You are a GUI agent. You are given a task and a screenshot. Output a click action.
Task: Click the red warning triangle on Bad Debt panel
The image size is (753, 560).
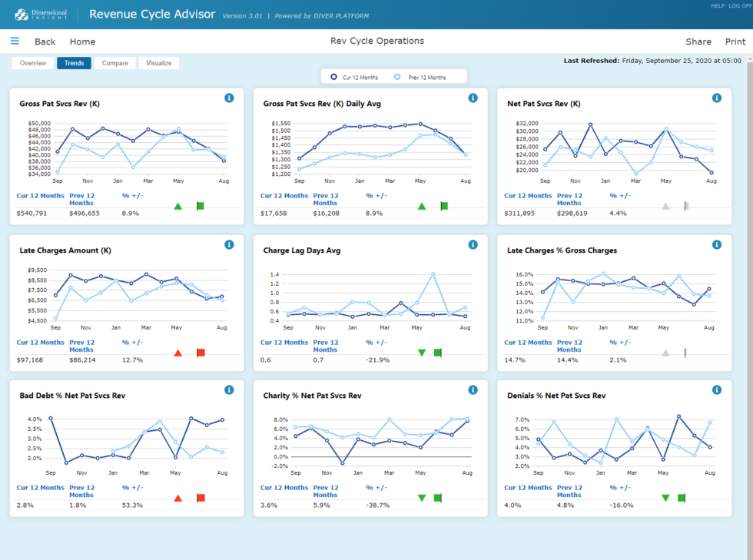177,497
